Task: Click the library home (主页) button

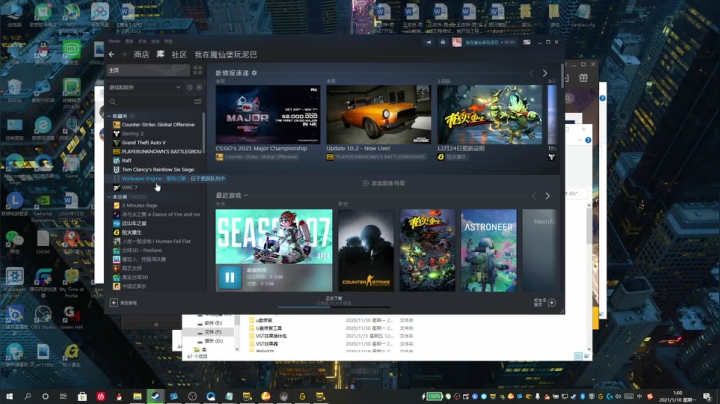Action: click(x=148, y=70)
